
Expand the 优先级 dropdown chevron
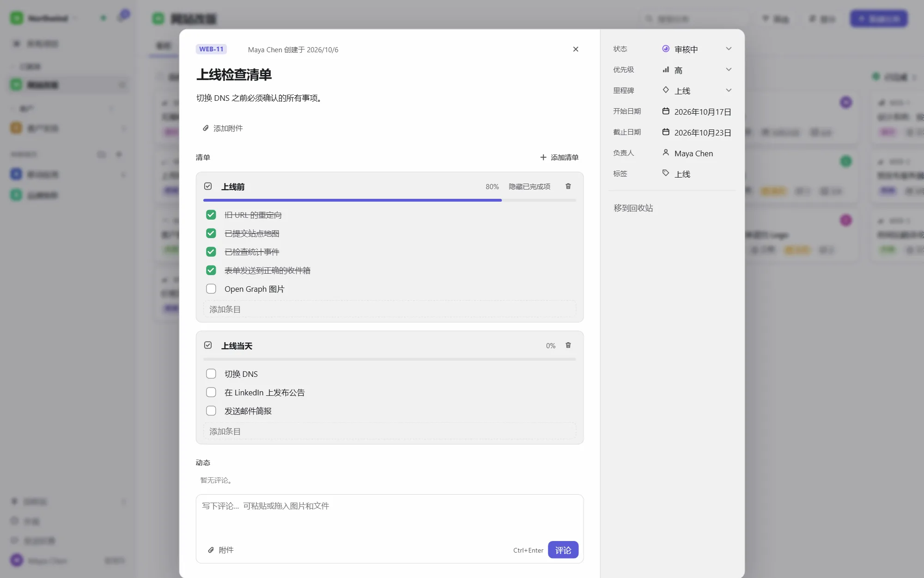(729, 69)
